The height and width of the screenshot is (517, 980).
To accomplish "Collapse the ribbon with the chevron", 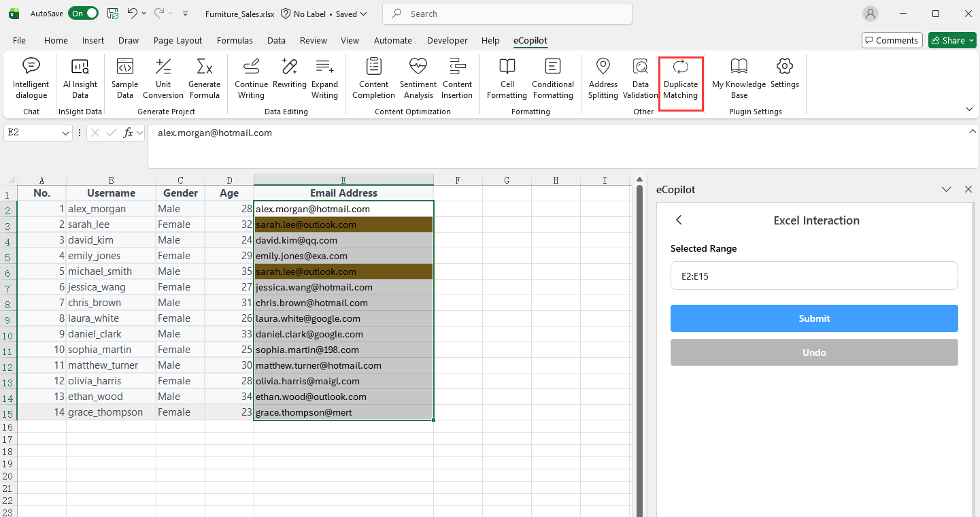I will pyautogui.click(x=969, y=109).
